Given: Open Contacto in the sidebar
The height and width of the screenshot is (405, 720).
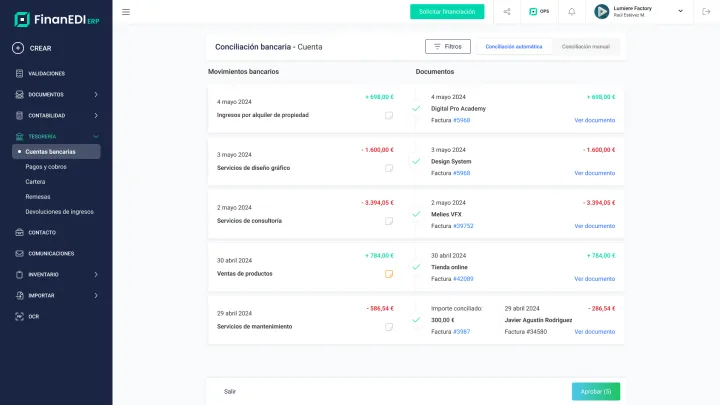Looking at the screenshot, I should pos(42,232).
